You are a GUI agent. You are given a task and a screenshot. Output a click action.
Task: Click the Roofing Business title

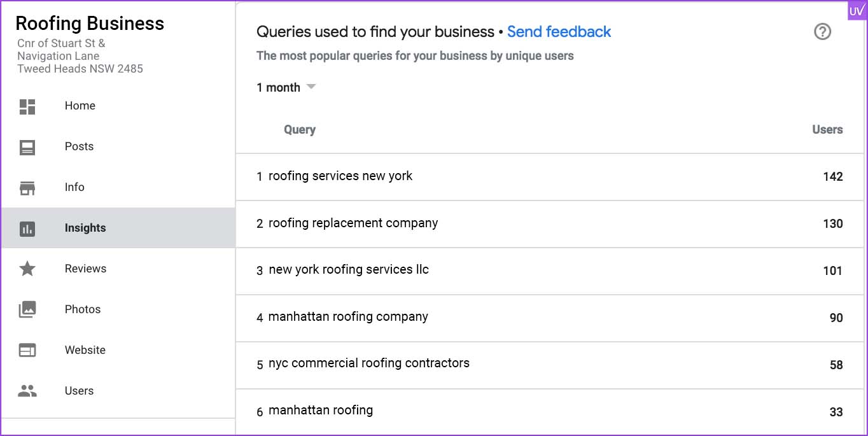90,24
